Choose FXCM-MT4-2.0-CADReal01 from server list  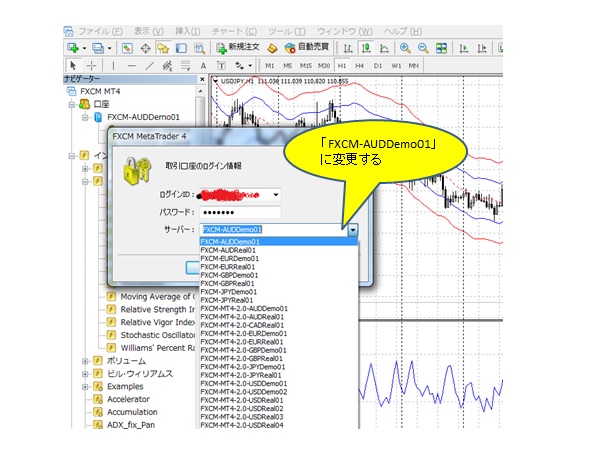coord(279,325)
